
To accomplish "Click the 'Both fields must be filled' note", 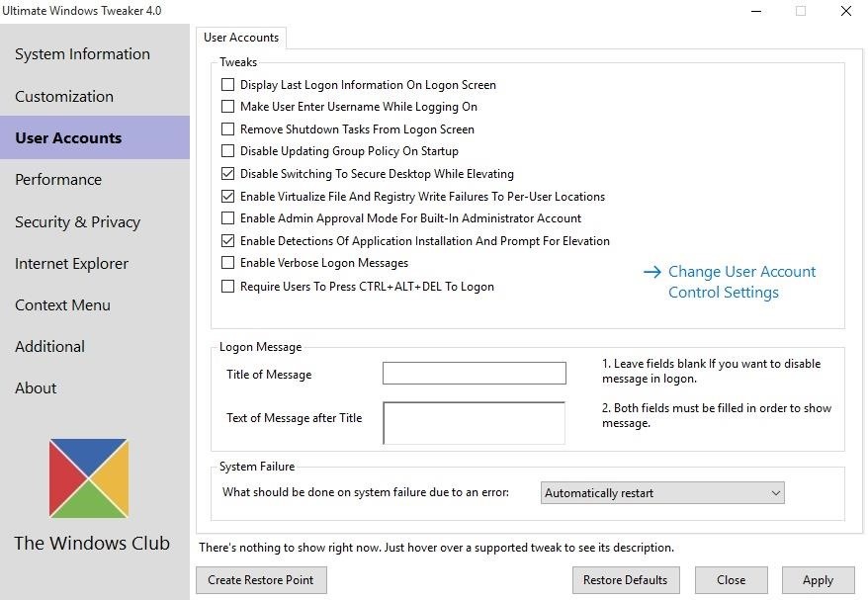I will (717, 415).
